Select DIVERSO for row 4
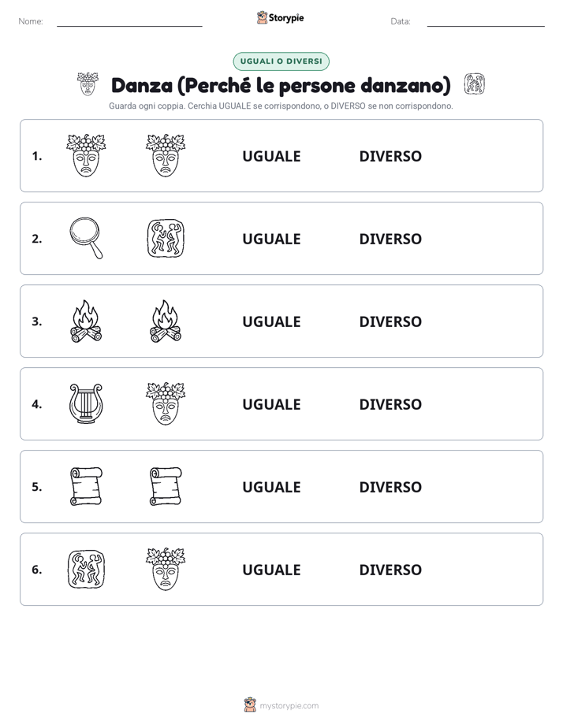Screen dimensions: 563x728 click(x=390, y=404)
